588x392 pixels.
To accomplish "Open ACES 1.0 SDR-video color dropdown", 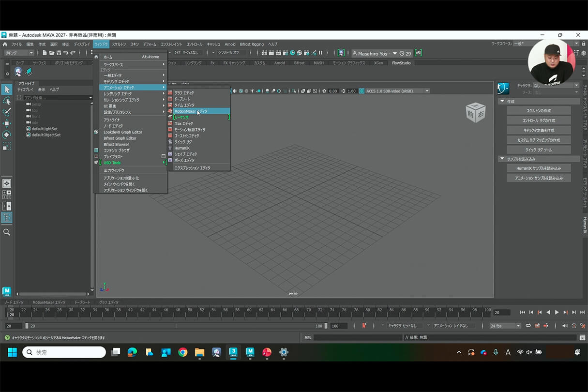I will point(397,91).
